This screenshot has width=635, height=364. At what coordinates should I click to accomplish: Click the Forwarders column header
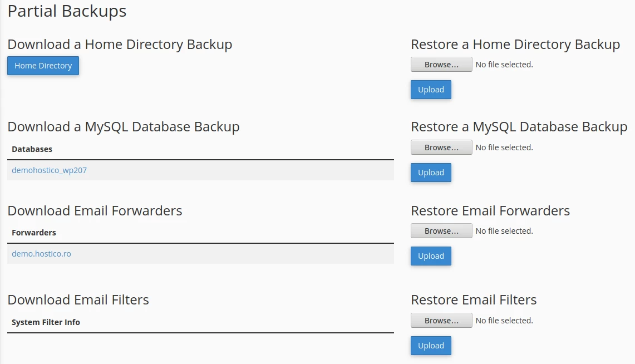click(x=34, y=233)
